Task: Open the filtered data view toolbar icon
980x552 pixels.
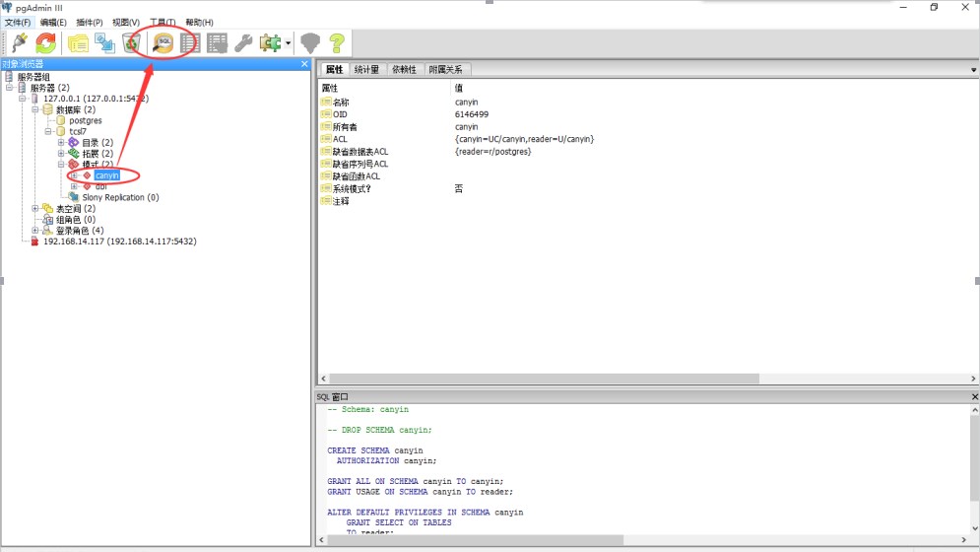Action: pyautogui.click(x=217, y=42)
